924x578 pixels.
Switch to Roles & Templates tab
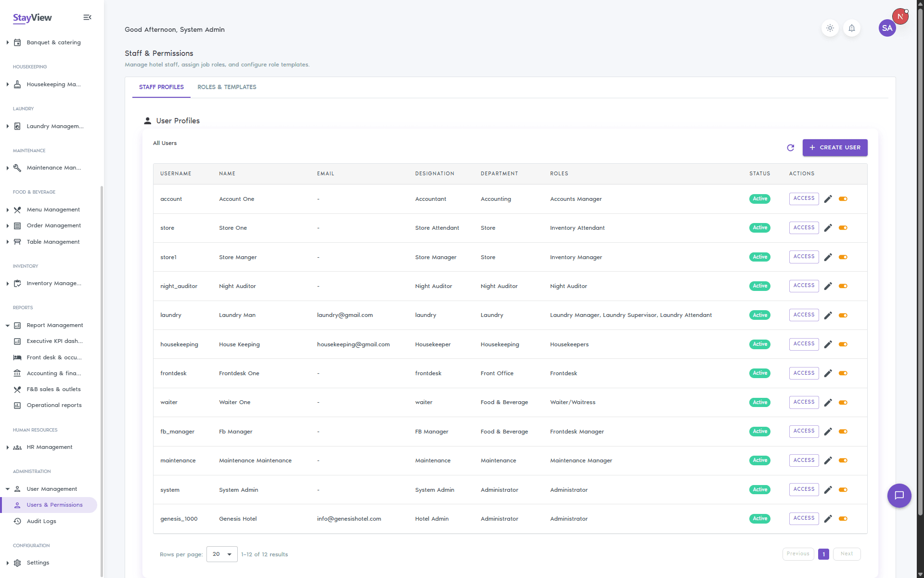tap(227, 87)
